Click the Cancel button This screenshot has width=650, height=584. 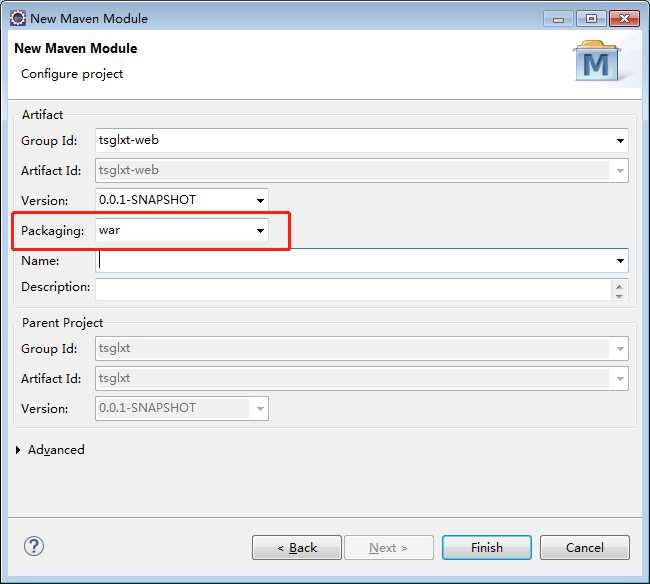[x=585, y=548]
